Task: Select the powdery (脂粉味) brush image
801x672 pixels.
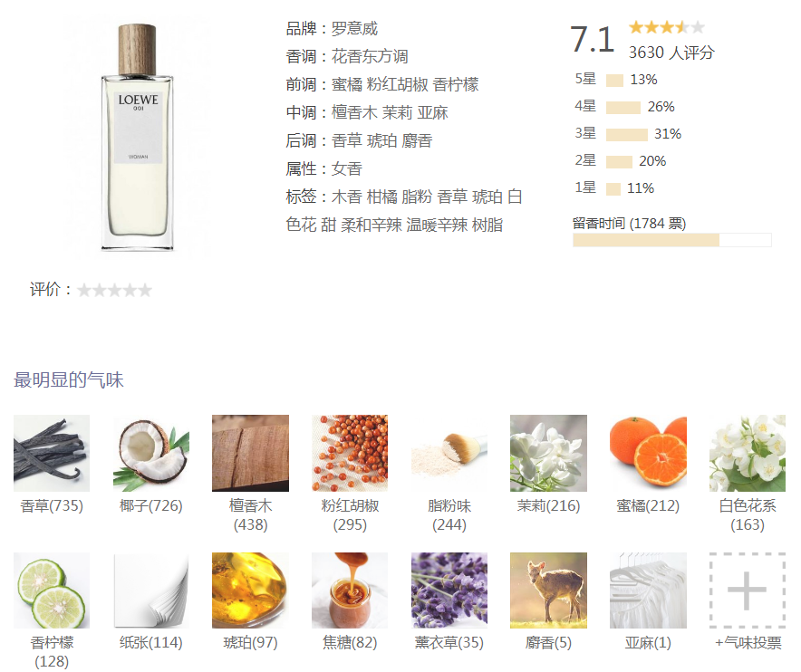Action: pos(449,453)
